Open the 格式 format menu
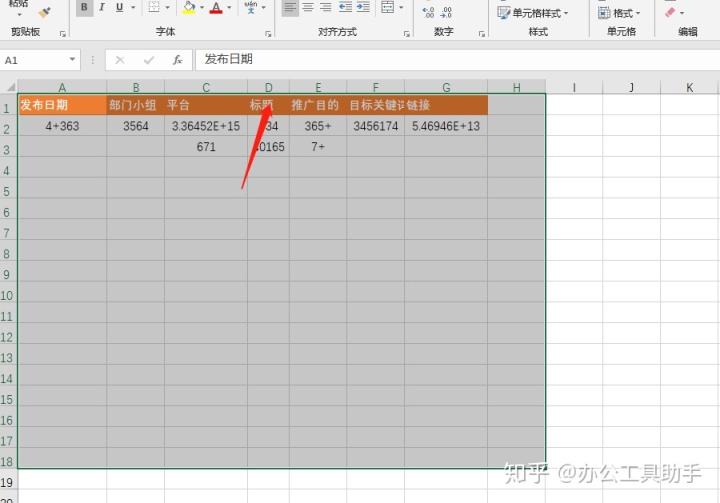720x503 pixels. pos(619,13)
